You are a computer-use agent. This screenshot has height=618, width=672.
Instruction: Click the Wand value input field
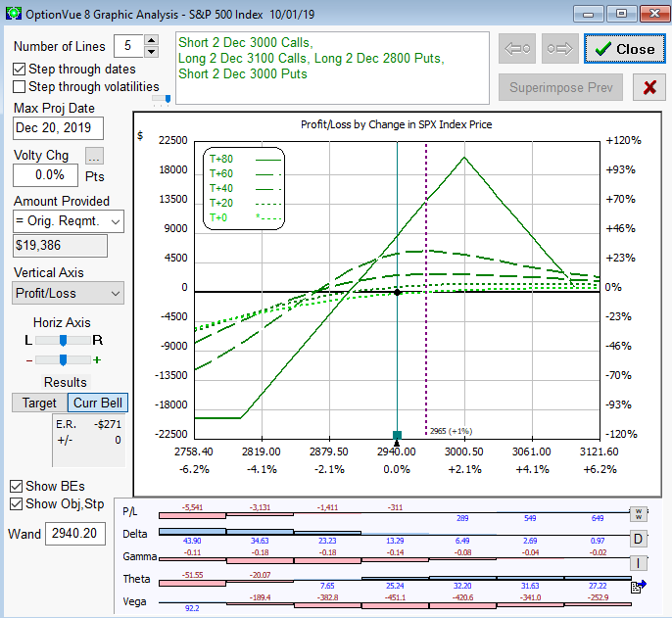point(75,534)
